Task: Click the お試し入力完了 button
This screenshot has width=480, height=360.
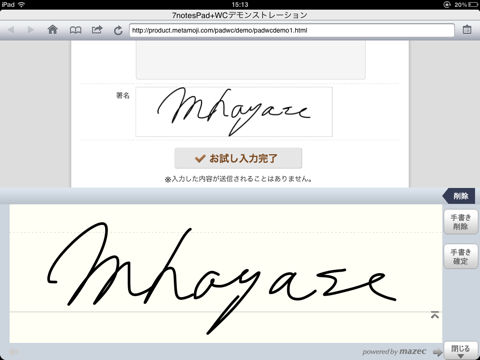Action: pyautogui.click(x=238, y=158)
